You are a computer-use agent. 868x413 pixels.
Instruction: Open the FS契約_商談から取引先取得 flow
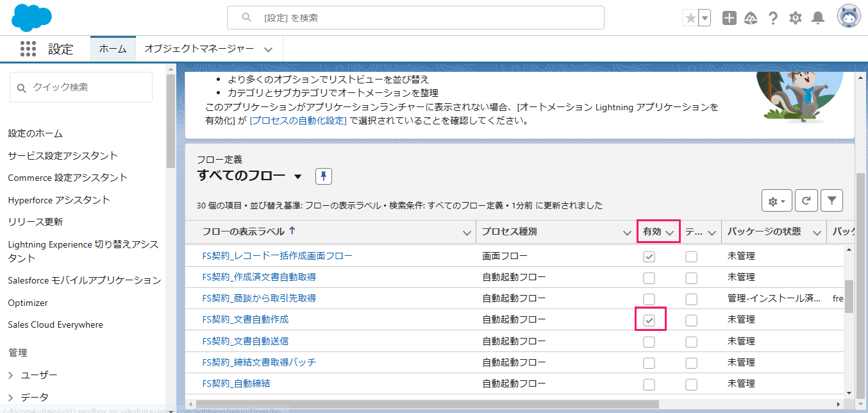(x=259, y=298)
